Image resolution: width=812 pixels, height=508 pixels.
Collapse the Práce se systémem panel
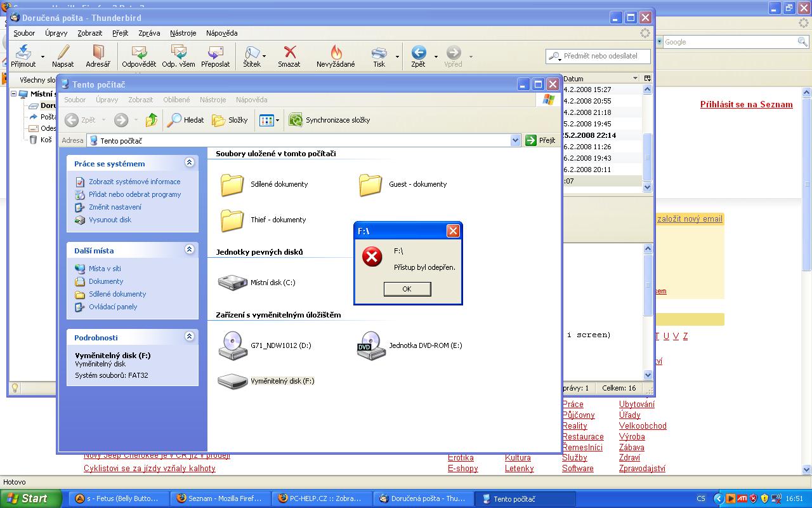pyautogui.click(x=189, y=163)
